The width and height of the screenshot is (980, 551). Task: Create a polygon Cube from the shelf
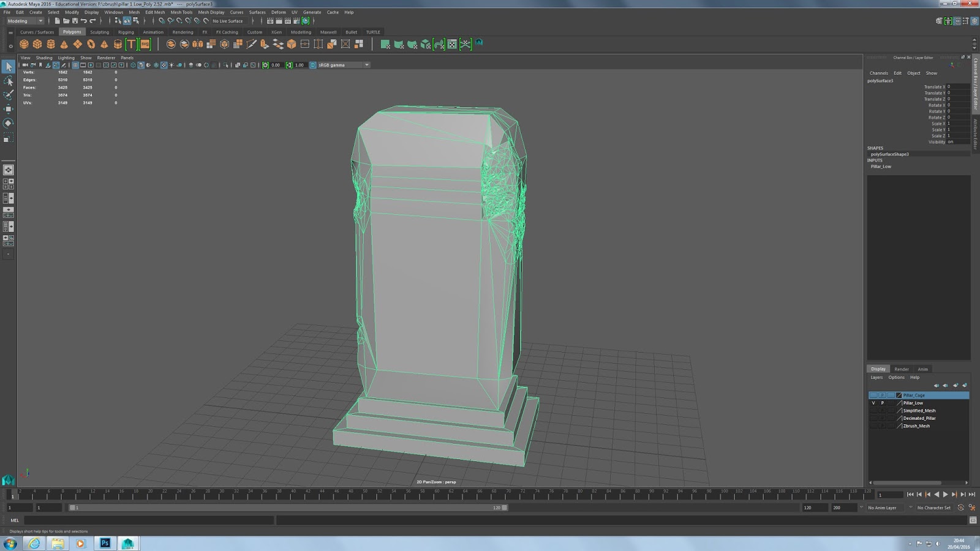coord(37,43)
